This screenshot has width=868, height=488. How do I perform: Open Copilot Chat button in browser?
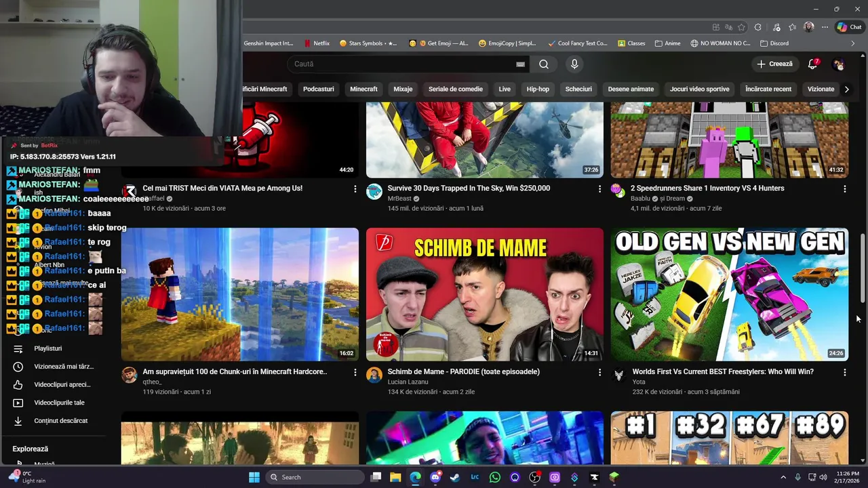pos(850,27)
